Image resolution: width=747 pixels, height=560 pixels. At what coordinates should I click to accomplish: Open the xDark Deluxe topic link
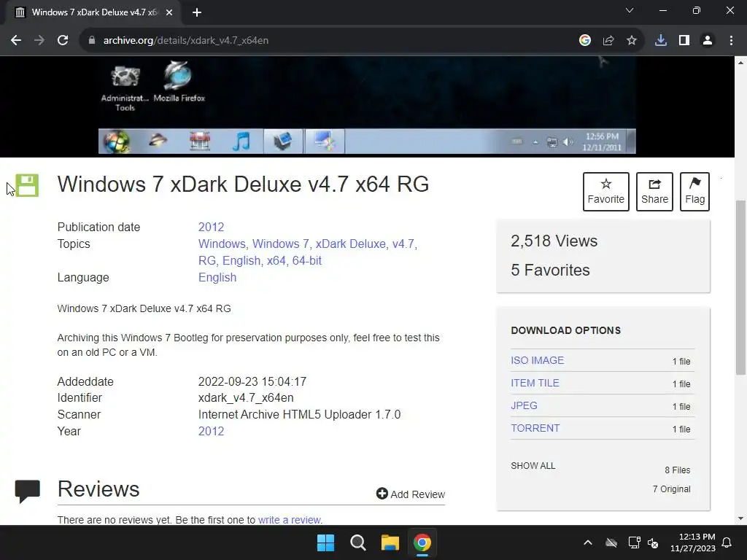pos(350,244)
